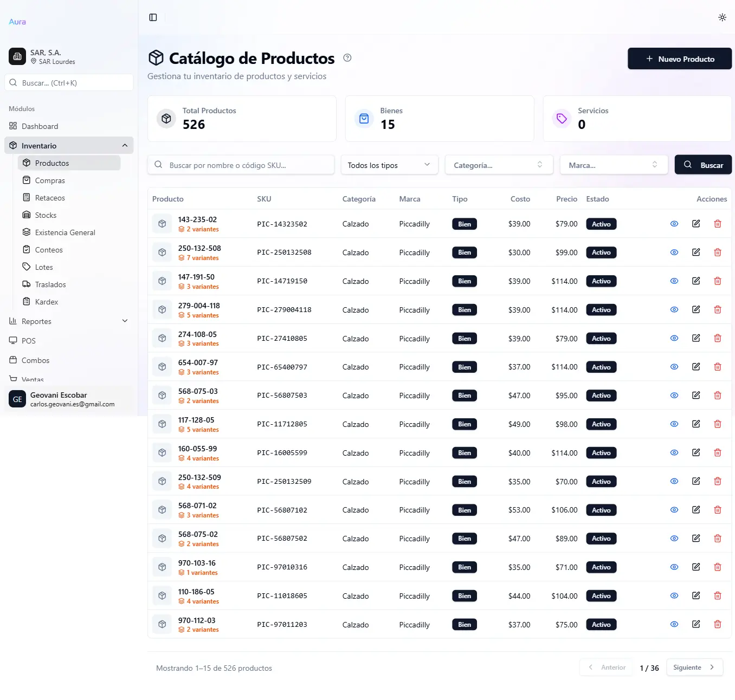Click the product search input field
This screenshot has height=700, width=735.
click(241, 165)
